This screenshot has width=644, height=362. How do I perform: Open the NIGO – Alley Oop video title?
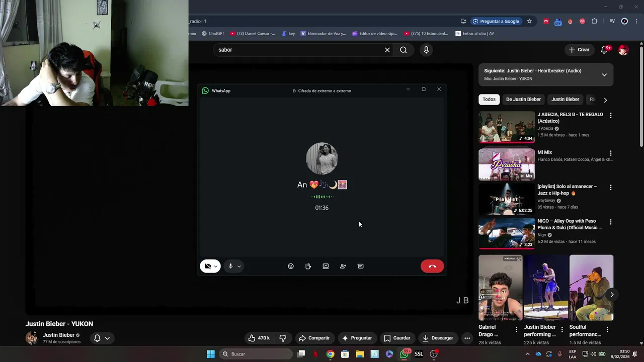click(x=570, y=224)
